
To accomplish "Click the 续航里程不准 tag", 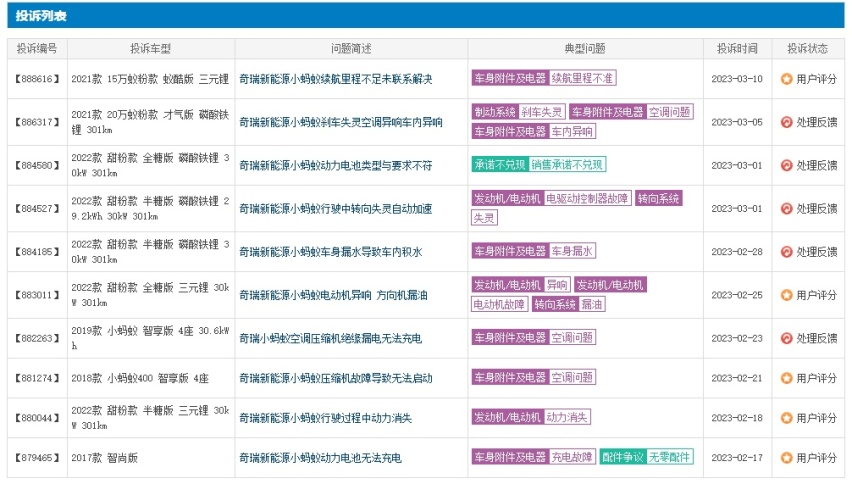I will [x=582, y=78].
